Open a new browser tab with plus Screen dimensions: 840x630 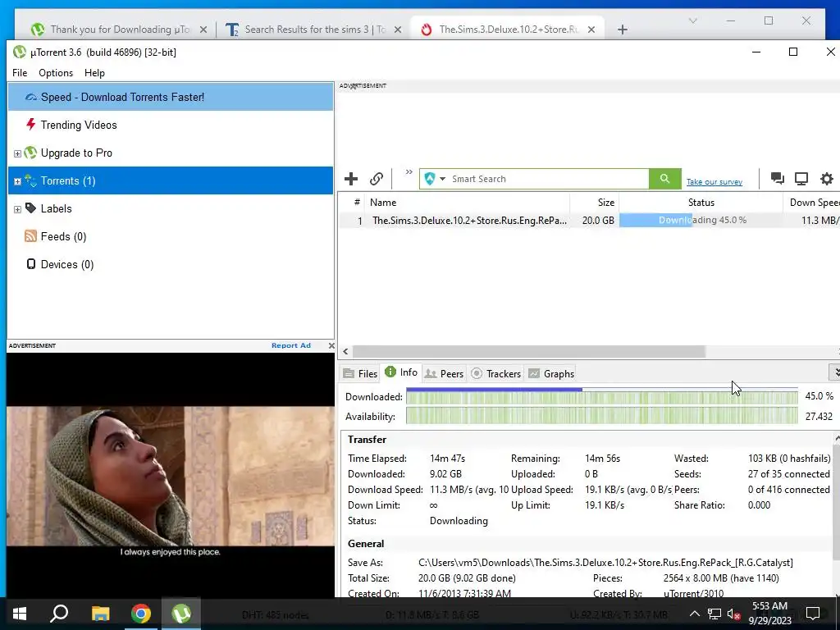622,30
